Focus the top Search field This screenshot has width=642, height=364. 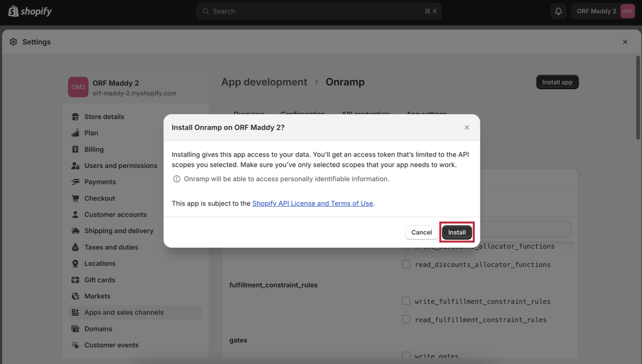click(x=319, y=11)
